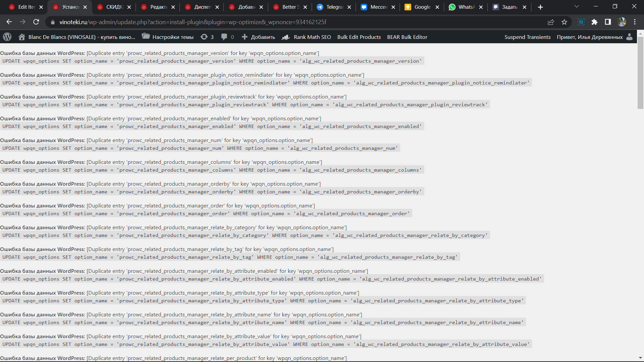This screenshot has width=644, height=362.
Task: Open Настройки темы in admin bar
Action: click(173, 37)
